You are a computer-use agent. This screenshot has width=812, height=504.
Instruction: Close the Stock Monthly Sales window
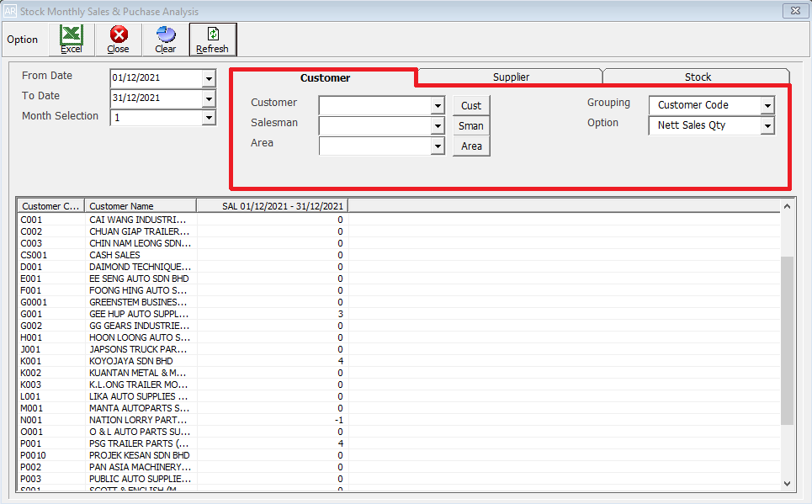[x=795, y=10]
